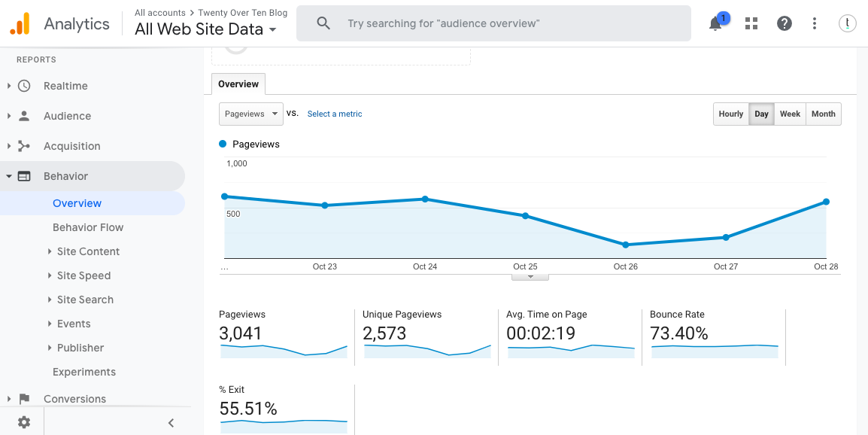Open the Experiments report
Screen dimensions: 868x435
(x=84, y=372)
